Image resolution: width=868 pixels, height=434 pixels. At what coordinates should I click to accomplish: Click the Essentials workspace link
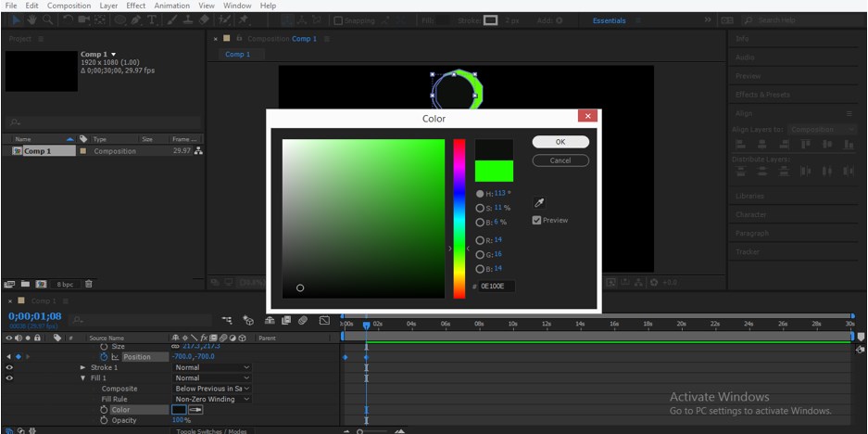point(609,20)
